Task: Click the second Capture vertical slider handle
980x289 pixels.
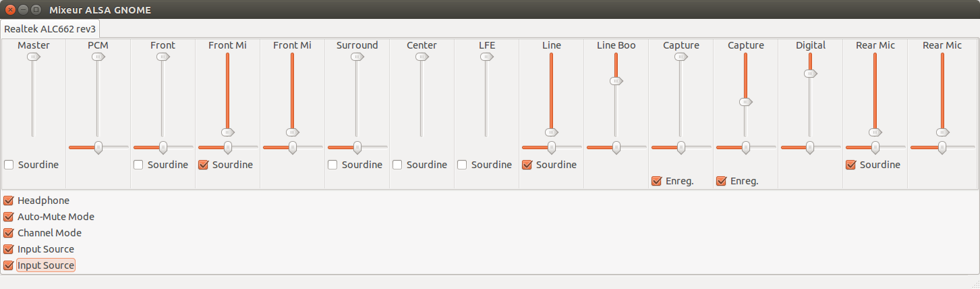Action: point(745,102)
